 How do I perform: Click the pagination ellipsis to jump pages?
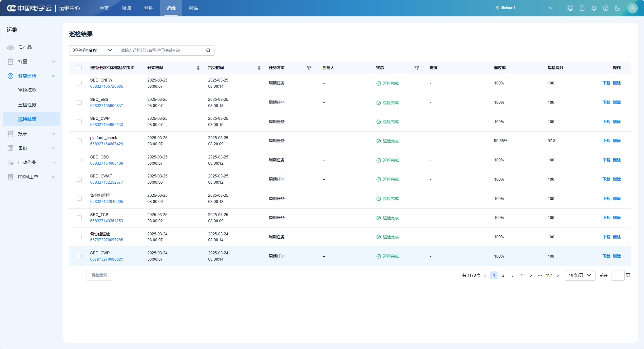[540, 275]
